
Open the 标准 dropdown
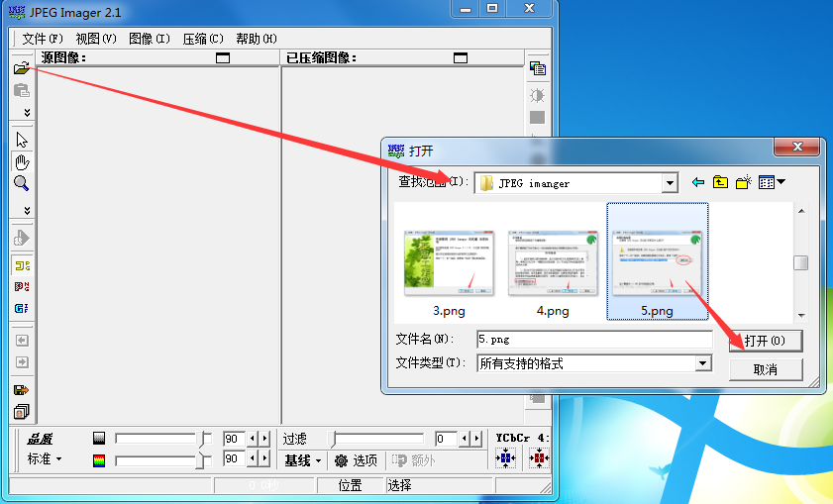click(45, 458)
